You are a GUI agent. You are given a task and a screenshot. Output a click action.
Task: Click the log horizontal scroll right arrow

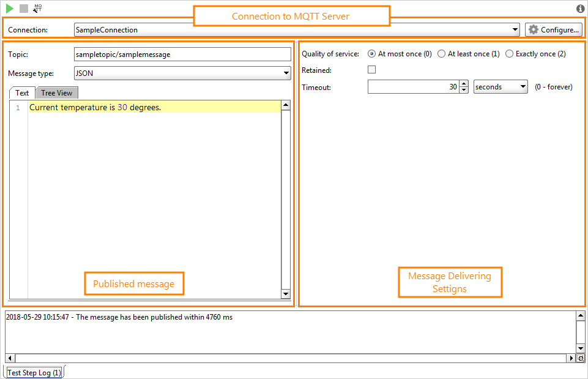(x=571, y=358)
